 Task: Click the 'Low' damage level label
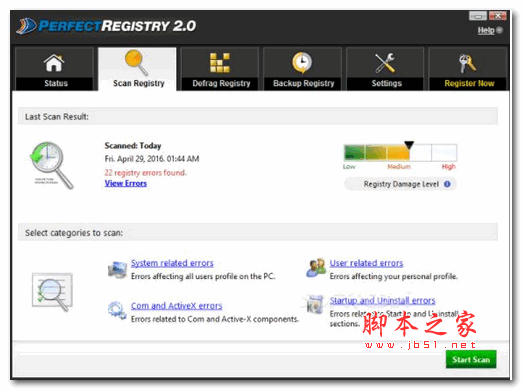349,166
